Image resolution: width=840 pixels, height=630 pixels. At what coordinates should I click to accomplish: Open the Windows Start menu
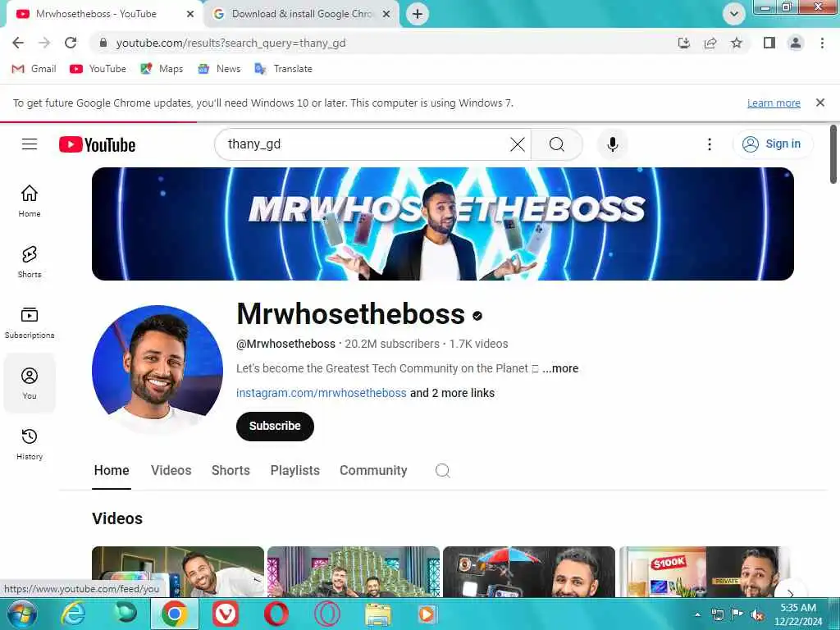(21, 614)
